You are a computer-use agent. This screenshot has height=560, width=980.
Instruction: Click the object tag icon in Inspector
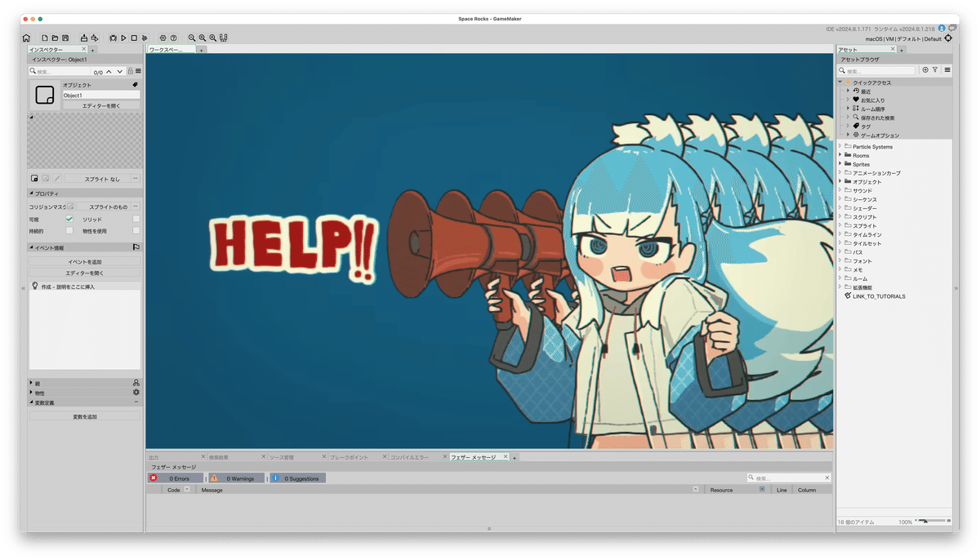(x=136, y=85)
